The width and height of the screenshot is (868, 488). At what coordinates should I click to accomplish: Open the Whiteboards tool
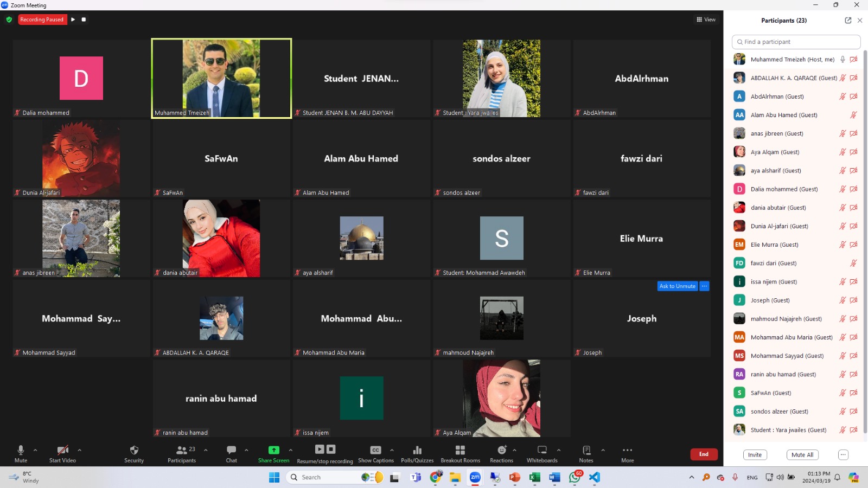[x=542, y=450]
